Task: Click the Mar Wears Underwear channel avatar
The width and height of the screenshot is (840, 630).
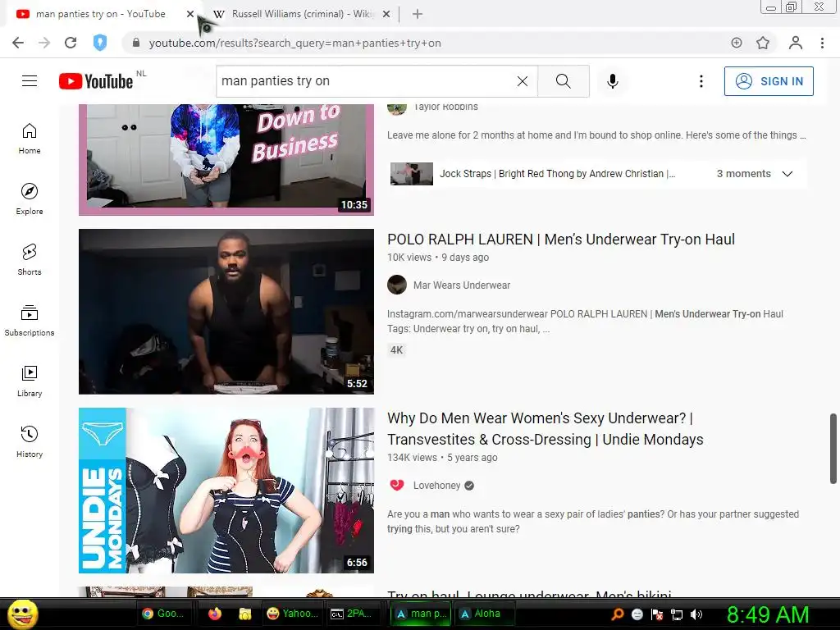Action: [397, 285]
